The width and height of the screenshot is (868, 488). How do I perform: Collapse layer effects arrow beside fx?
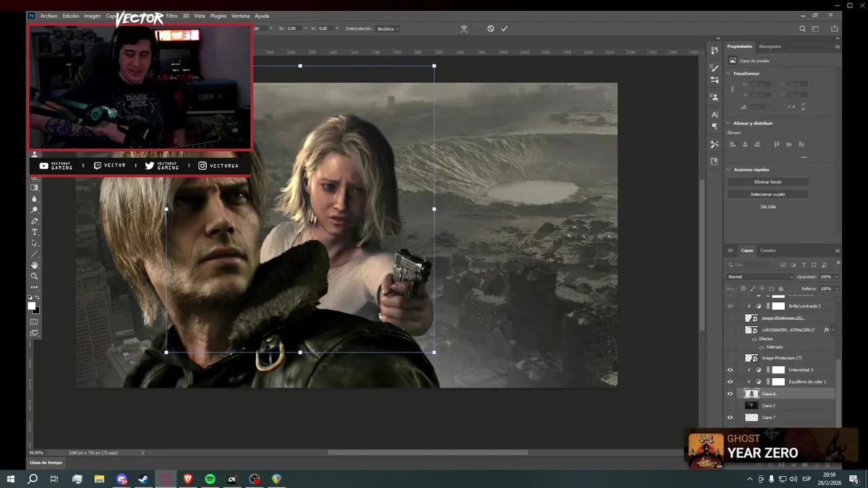tap(833, 330)
